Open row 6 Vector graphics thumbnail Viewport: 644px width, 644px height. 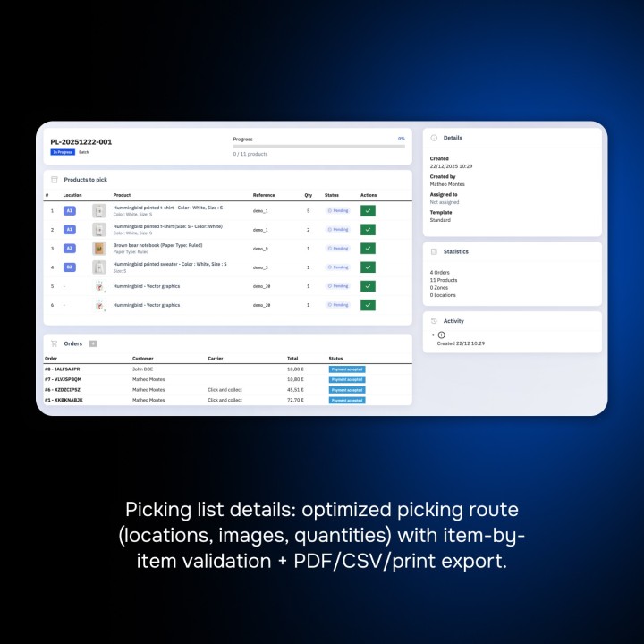(x=99, y=305)
